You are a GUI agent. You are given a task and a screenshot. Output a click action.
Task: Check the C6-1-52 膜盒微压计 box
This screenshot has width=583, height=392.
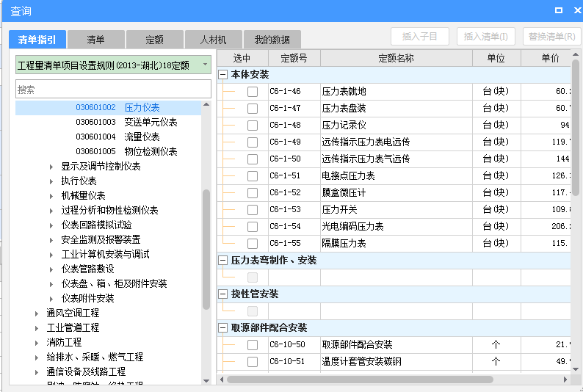(x=253, y=193)
